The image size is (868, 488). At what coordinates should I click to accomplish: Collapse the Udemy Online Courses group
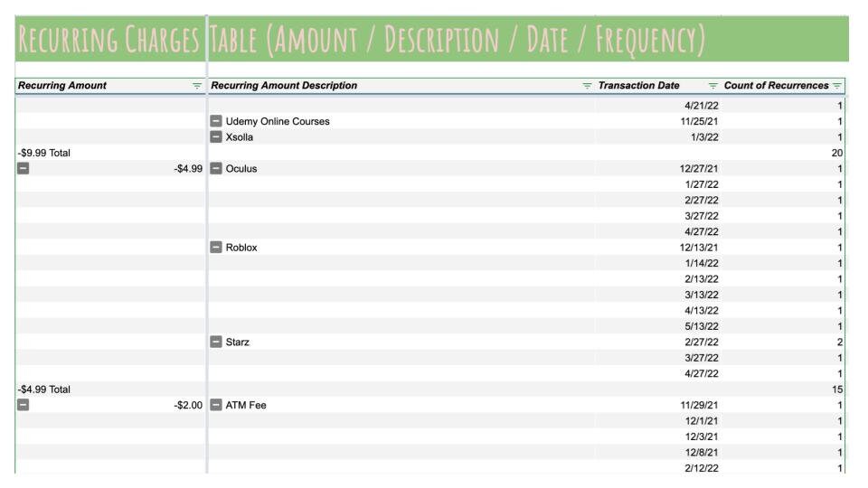[216, 121]
